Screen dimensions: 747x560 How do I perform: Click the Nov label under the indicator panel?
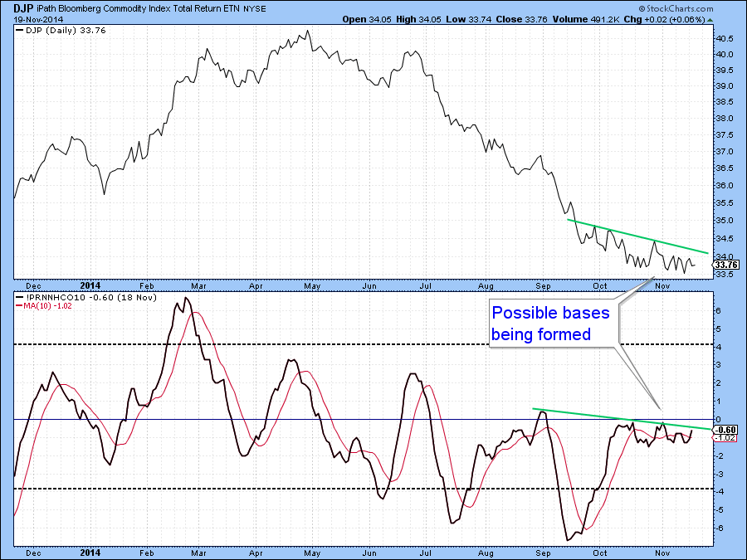pos(662,553)
